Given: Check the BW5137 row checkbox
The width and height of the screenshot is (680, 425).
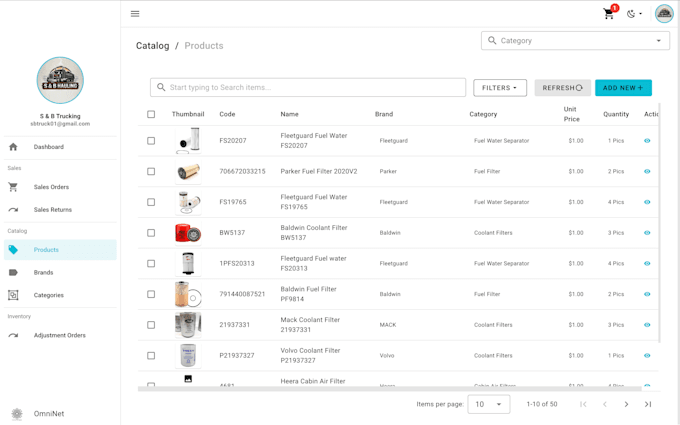Looking at the screenshot, I should click(151, 233).
